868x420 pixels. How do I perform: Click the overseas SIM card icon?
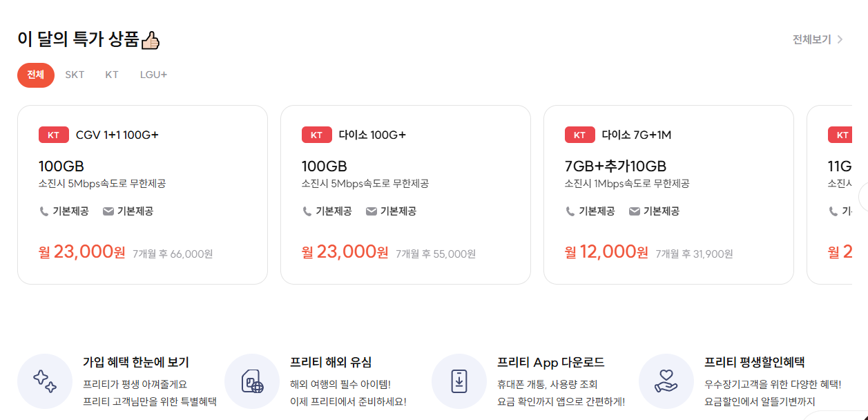252,381
